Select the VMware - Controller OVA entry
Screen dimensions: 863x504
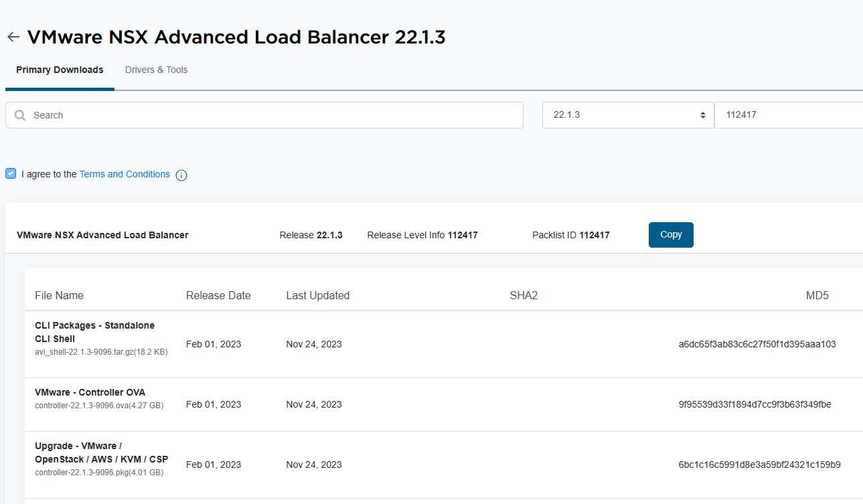pyautogui.click(x=90, y=392)
